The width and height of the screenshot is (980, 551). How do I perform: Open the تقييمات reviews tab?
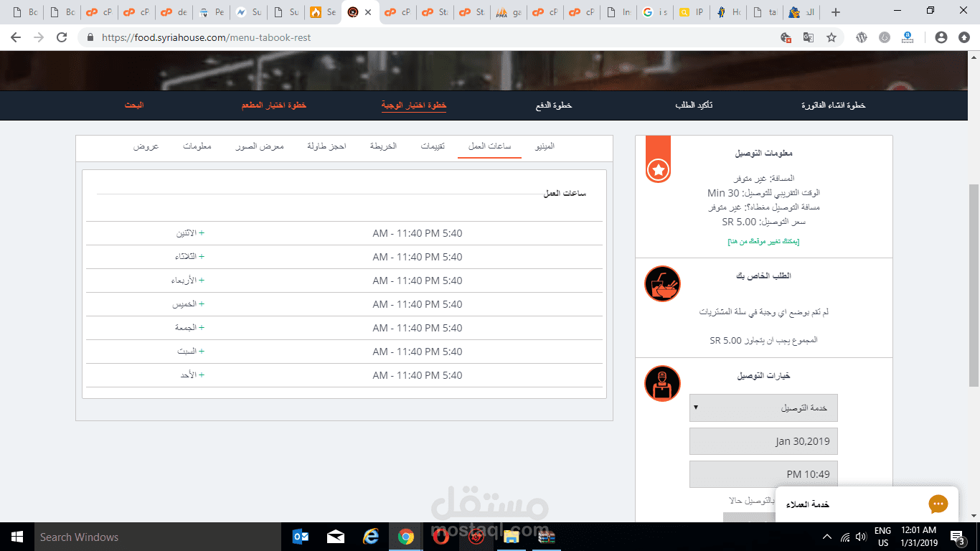click(433, 146)
